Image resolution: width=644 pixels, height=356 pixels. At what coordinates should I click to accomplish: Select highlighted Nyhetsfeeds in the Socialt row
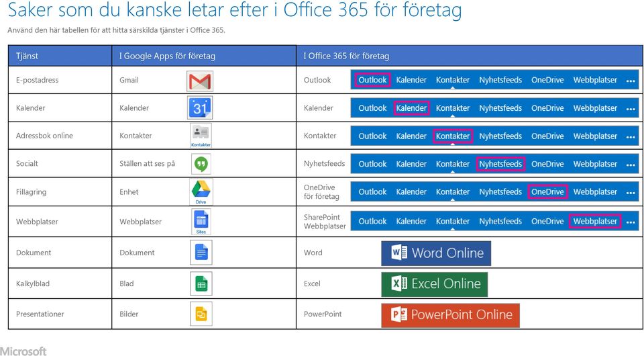[x=500, y=164]
